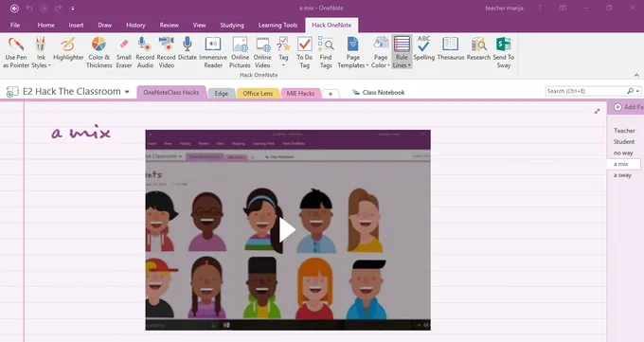Viewport: 644px width, 342px height.
Task: Open the Class Notebook link
Action: coord(378,93)
